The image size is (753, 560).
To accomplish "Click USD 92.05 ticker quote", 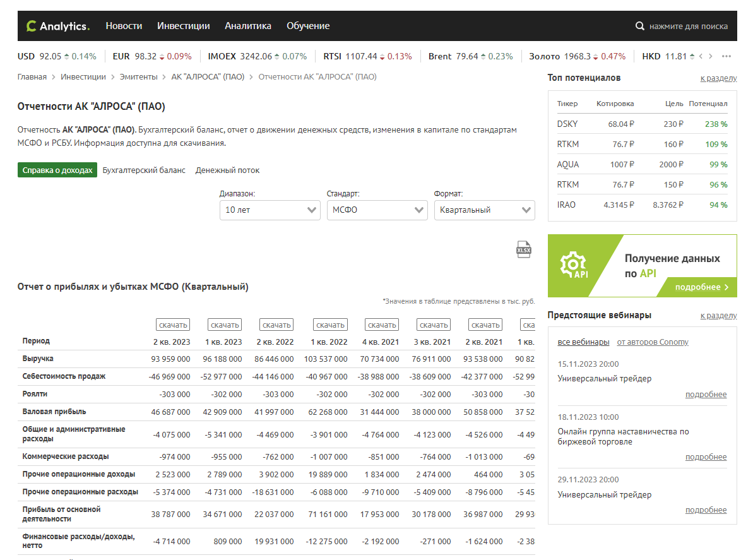I will click(57, 56).
